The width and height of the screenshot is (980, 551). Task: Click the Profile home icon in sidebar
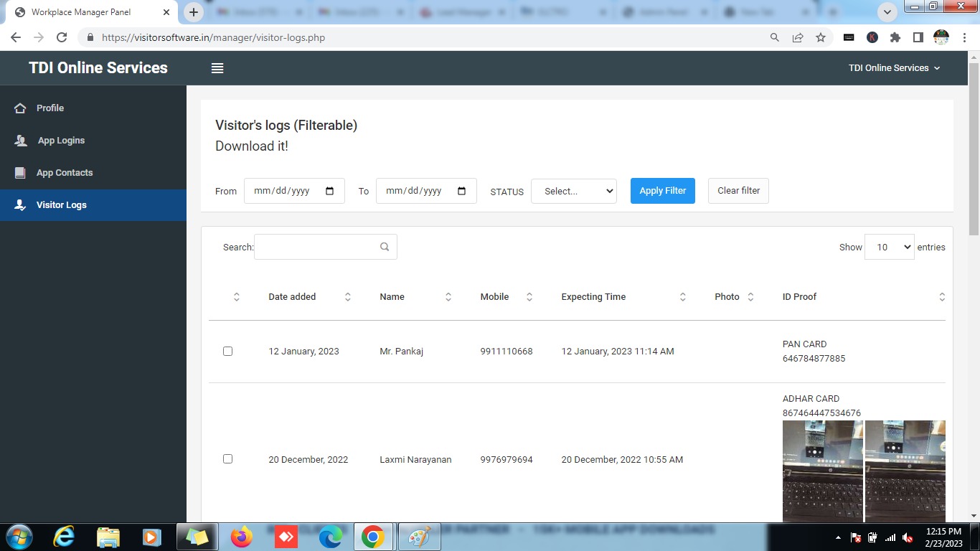21,108
